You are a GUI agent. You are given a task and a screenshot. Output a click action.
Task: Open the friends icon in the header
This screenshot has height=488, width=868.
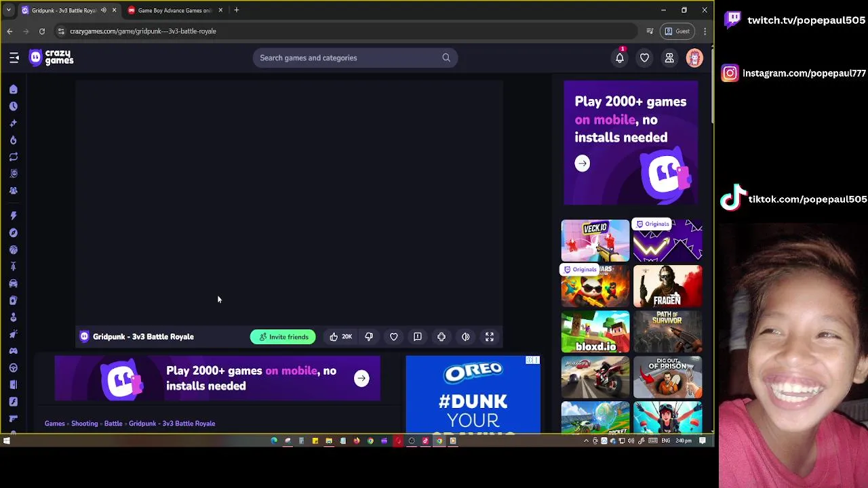[x=669, y=58]
